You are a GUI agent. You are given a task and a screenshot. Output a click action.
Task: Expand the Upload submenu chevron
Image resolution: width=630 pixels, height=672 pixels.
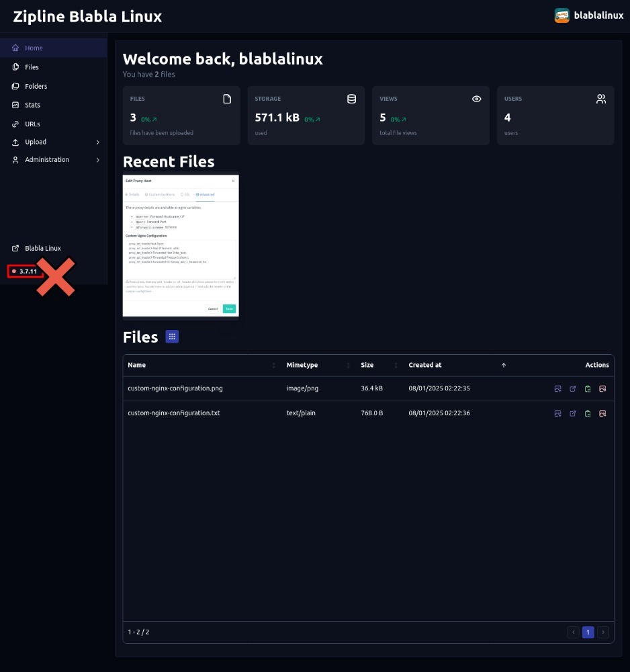pos(97,142)
